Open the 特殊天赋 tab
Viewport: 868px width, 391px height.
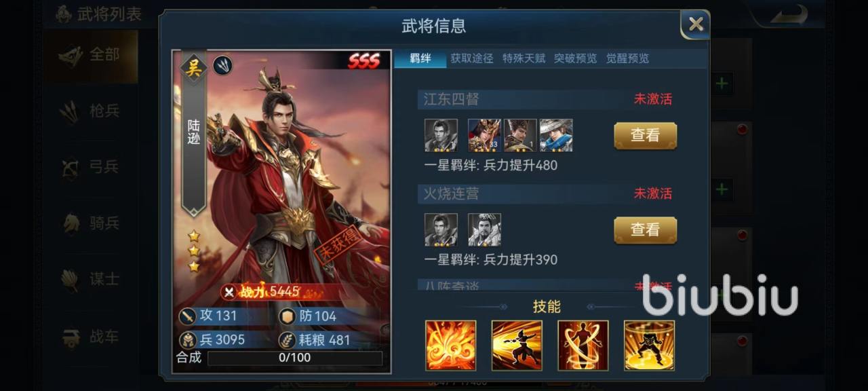(524, 58)
